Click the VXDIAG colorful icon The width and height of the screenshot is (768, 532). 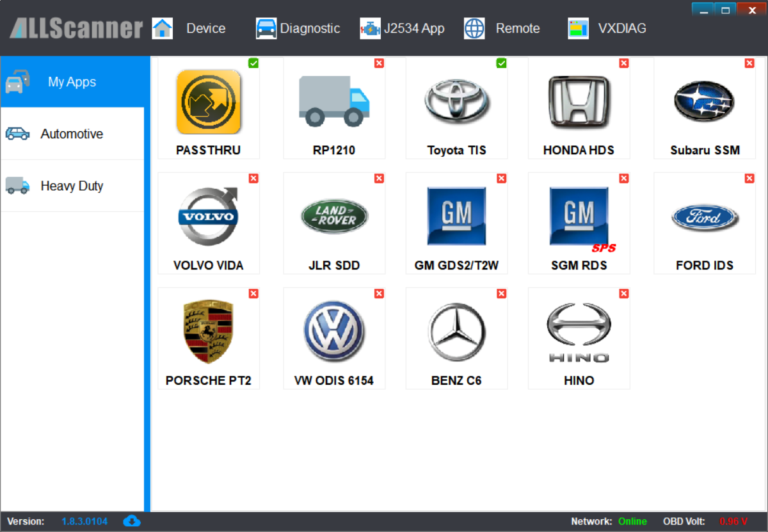[x=579, y=28]
